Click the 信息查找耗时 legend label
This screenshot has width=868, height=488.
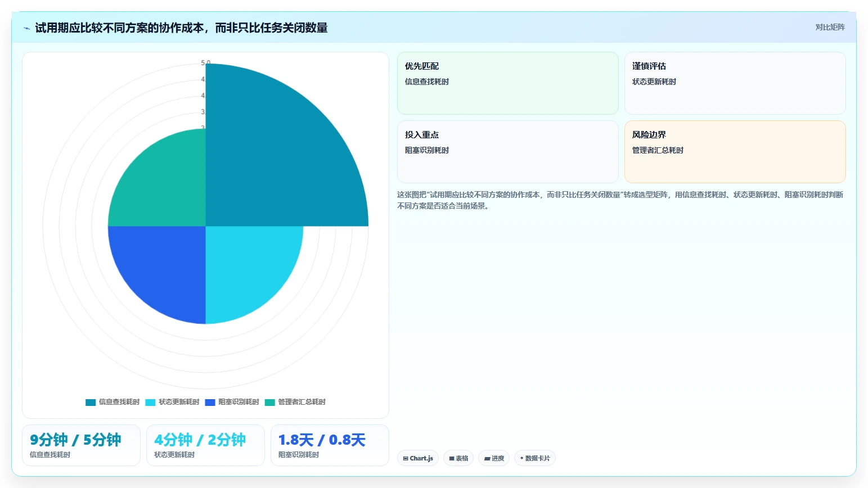(x=119, y=402)
